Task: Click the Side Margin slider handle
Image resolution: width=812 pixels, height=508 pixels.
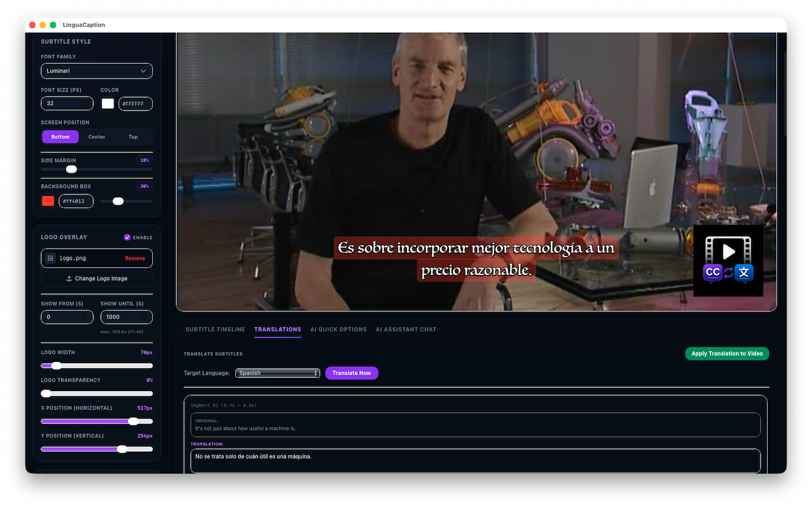Action: 71,169
